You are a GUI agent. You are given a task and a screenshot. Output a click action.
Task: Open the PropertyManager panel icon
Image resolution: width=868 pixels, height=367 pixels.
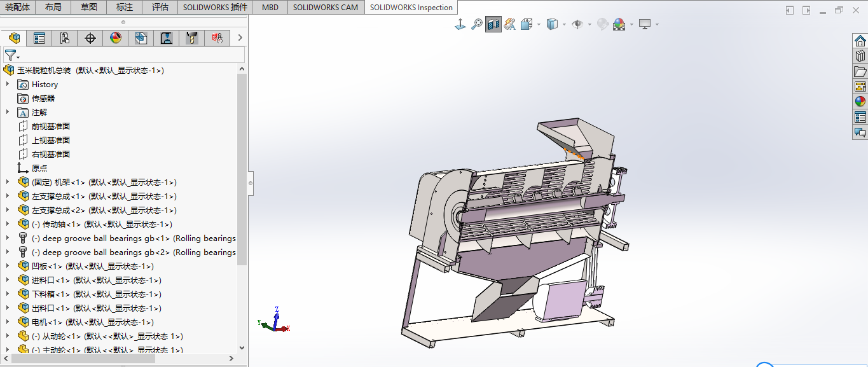(39, 38)
